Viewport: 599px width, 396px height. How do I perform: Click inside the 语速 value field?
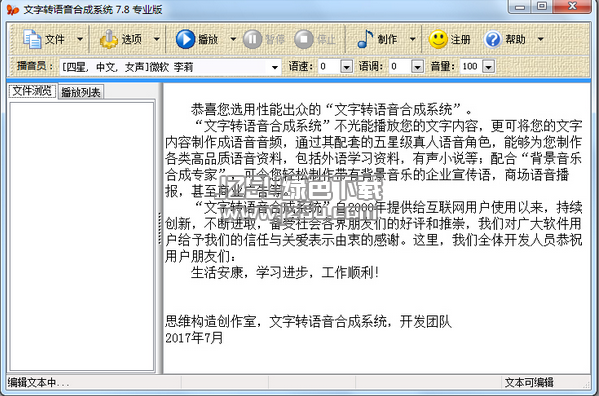[x=329, y=67]
